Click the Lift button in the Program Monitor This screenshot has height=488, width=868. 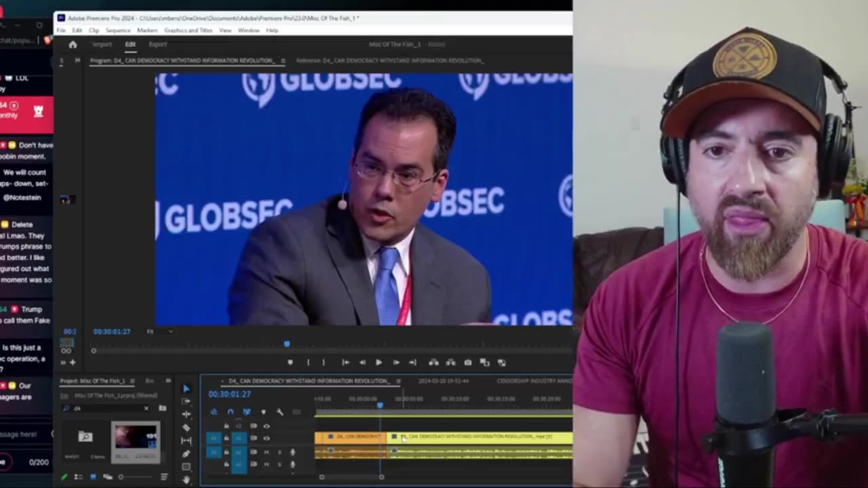433,363
